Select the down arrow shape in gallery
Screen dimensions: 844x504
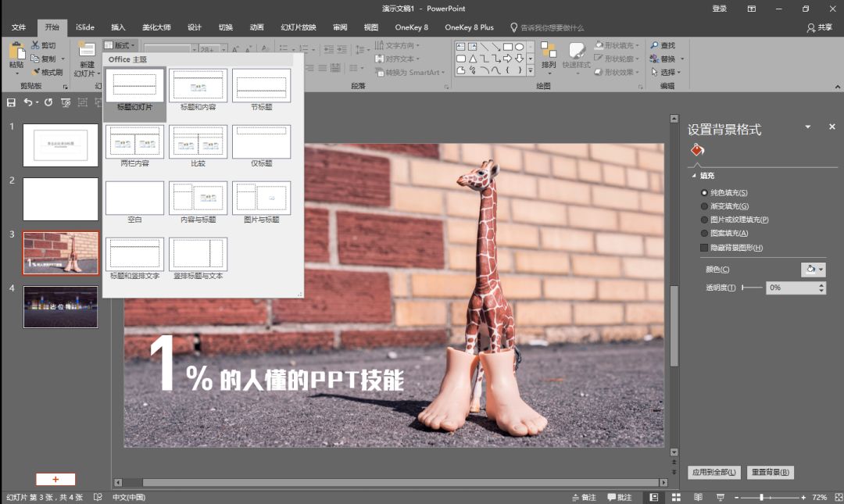point(520,59)
